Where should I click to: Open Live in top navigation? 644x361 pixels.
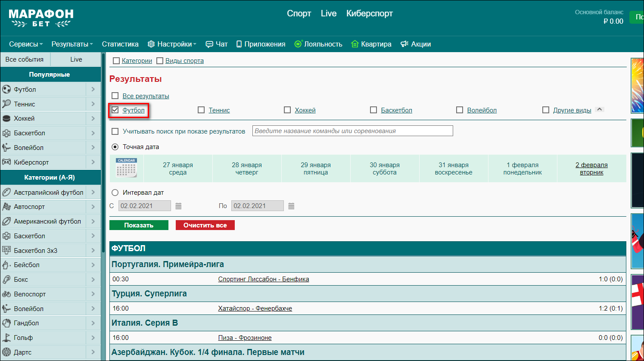[x=329, y=13]
